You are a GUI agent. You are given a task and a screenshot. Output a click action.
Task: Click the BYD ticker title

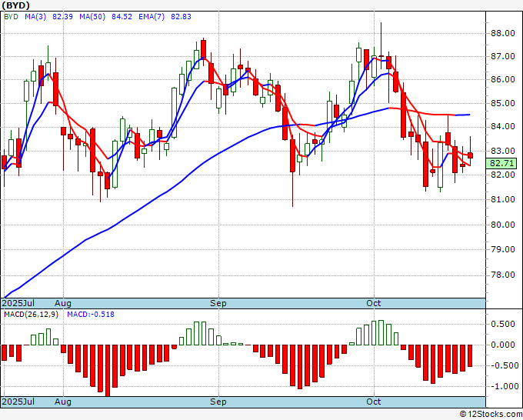(16, 5)
